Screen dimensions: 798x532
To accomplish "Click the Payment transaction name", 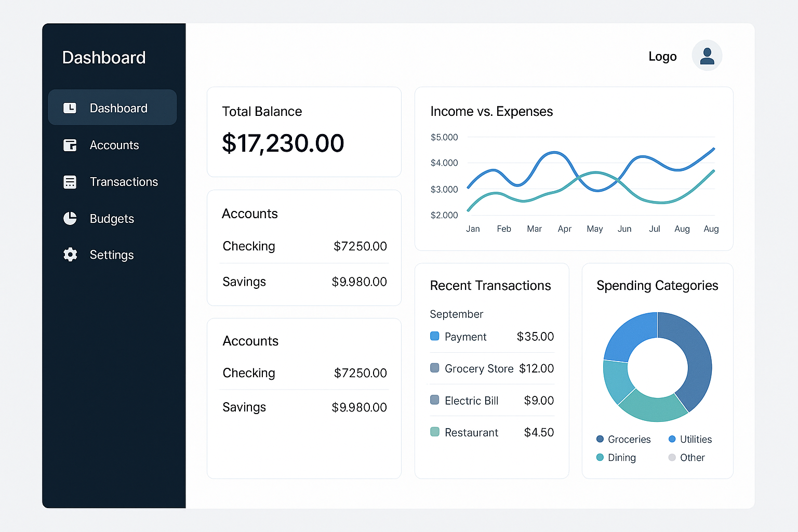I will (x=465, y=337).
